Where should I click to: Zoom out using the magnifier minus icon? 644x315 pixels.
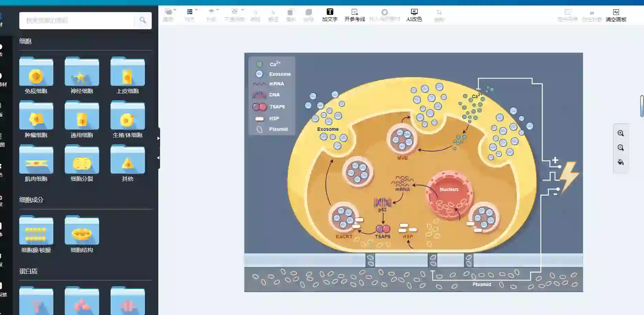coord(621,148)
